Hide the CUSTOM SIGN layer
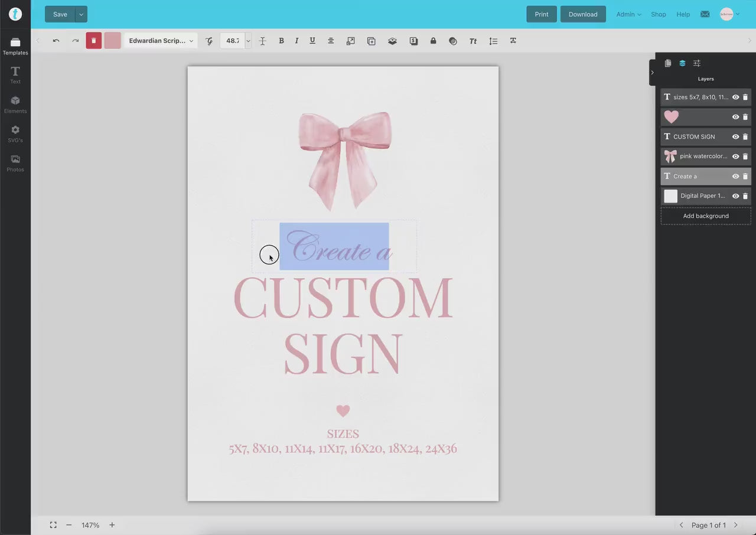 736,136
